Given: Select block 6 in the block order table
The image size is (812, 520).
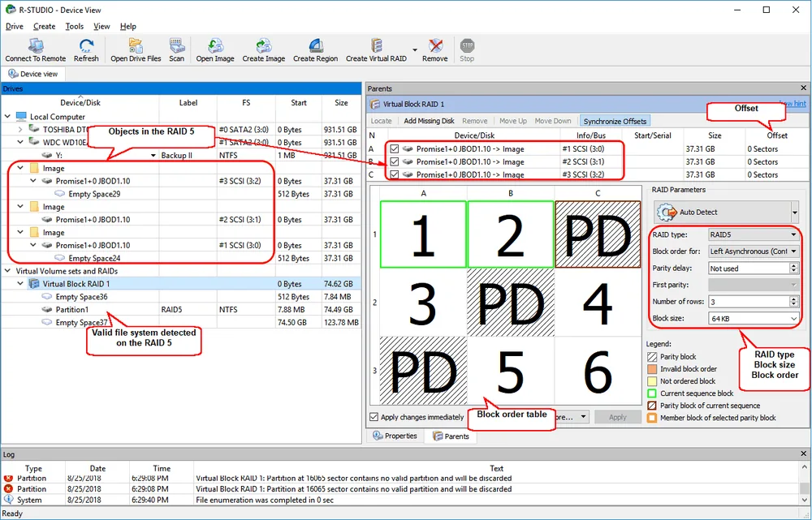Looking at the screenshot, I should 598,371.
